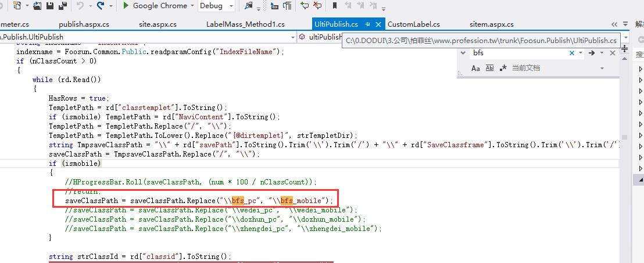Click the toolbar icon right of the Debug box

(249, 5)
